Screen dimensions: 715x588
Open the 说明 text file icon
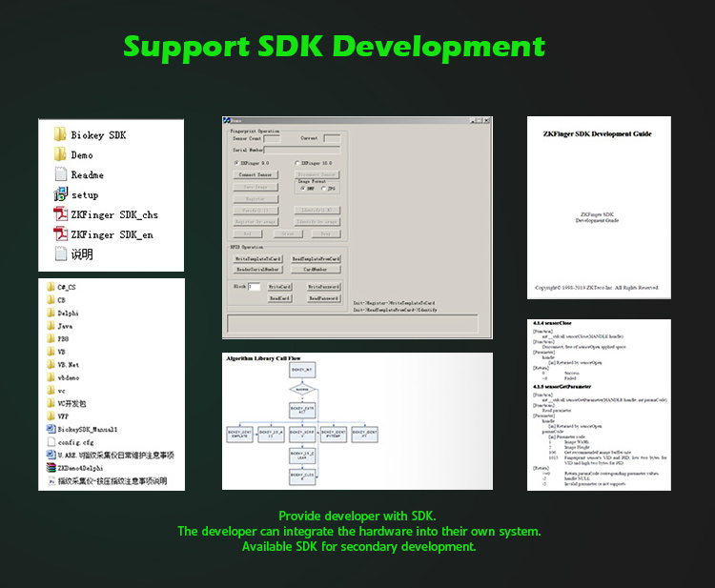point(60,253)
